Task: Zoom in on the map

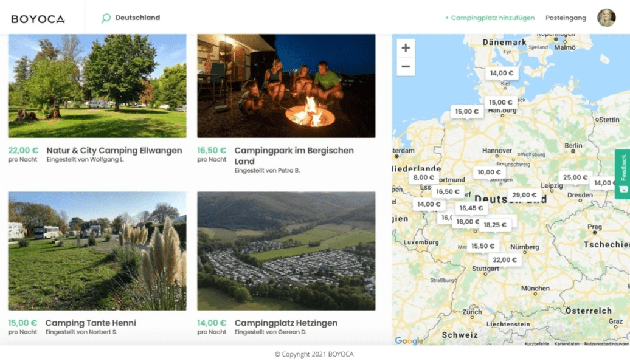Action: click(x=406, y=48)
